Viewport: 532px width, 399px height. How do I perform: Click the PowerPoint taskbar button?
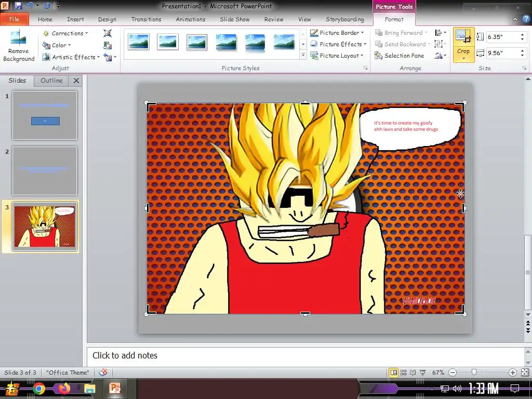pos(115,389)
